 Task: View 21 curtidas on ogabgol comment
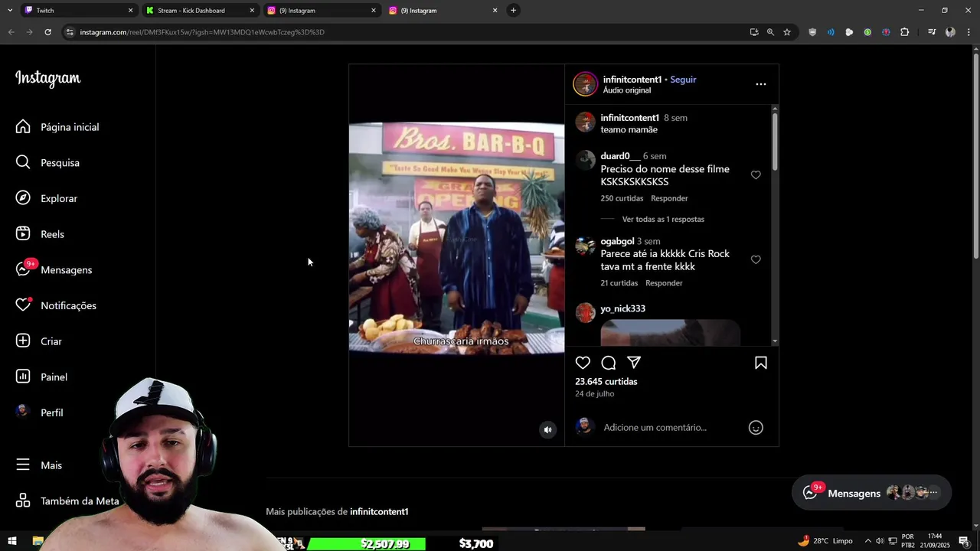pyautogui.click(x=619, y=283)
